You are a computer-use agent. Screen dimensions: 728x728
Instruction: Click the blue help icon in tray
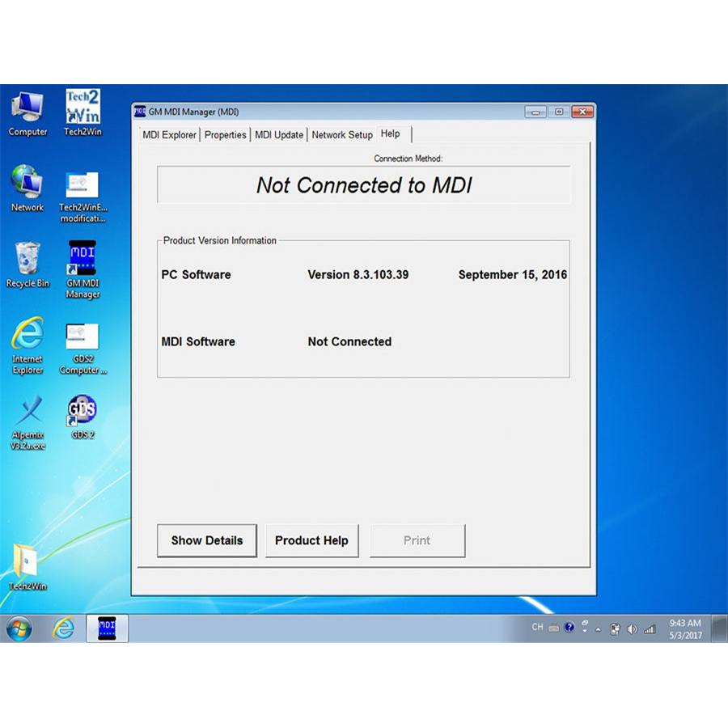[569, 628]
